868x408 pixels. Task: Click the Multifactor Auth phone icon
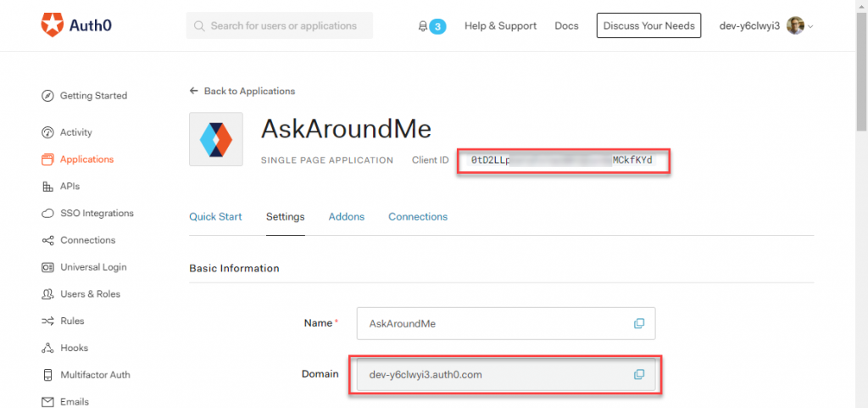coord(47,375)
